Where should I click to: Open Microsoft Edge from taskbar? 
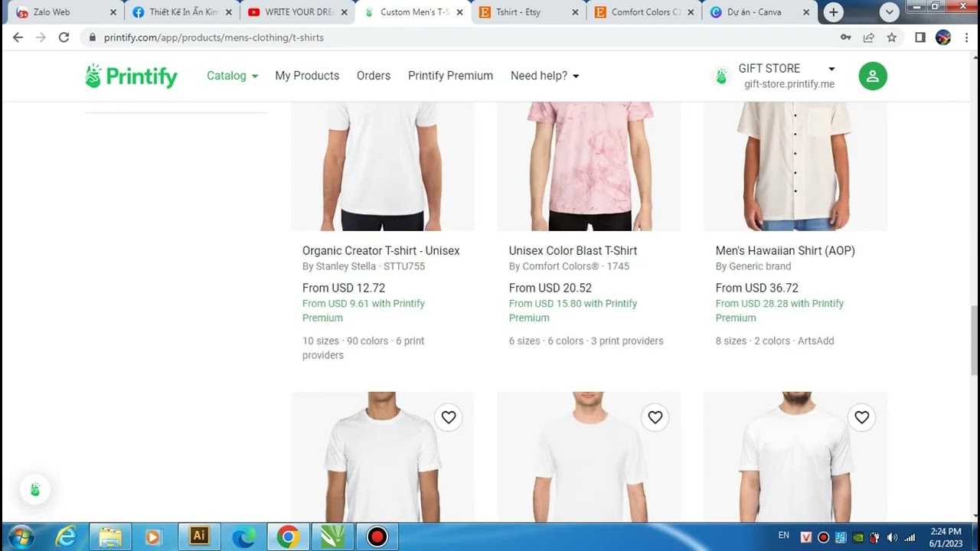point(243,537)
